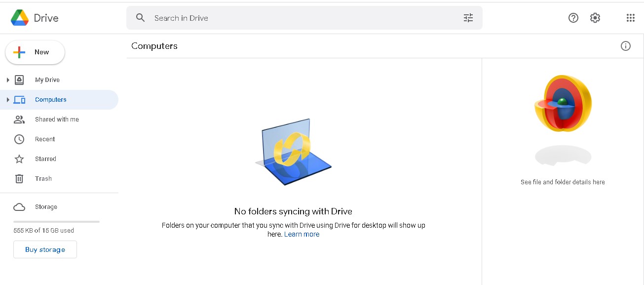
Task: Open the Google apps launcher grid
Action: [630, 17]
